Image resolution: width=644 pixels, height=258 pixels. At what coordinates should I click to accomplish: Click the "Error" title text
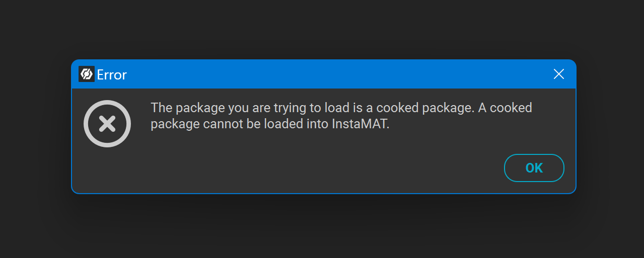pos(112,75)
